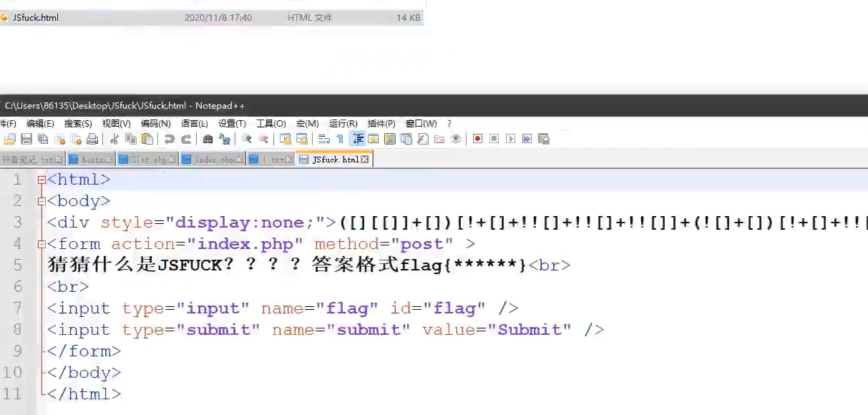This screenshot has height=415, width=868.
Task: Click the Zoom In toolbar icon
Action: click(x=247, y=139)
